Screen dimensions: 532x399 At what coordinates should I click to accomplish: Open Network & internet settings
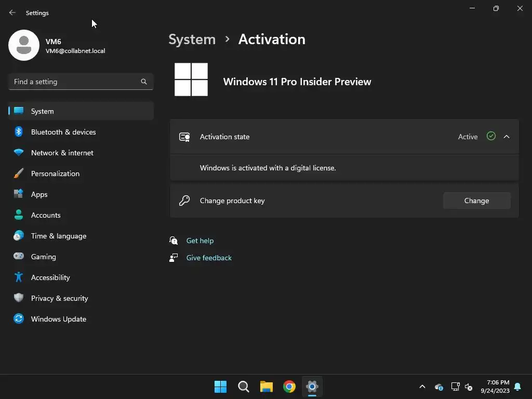(81, 153)
